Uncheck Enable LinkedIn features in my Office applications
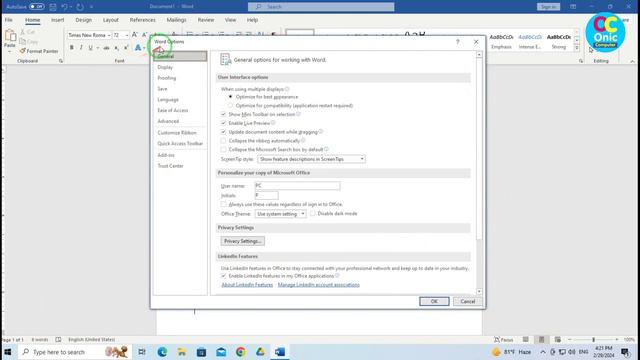This screenshot has width=640, height=360. pos(223,276)
